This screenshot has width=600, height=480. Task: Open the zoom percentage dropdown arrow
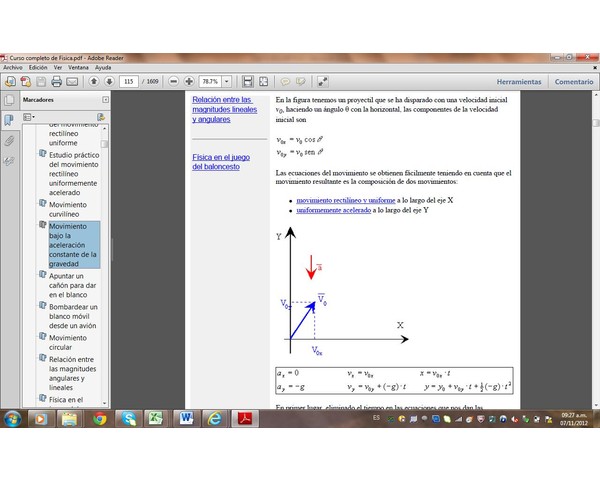227,82
